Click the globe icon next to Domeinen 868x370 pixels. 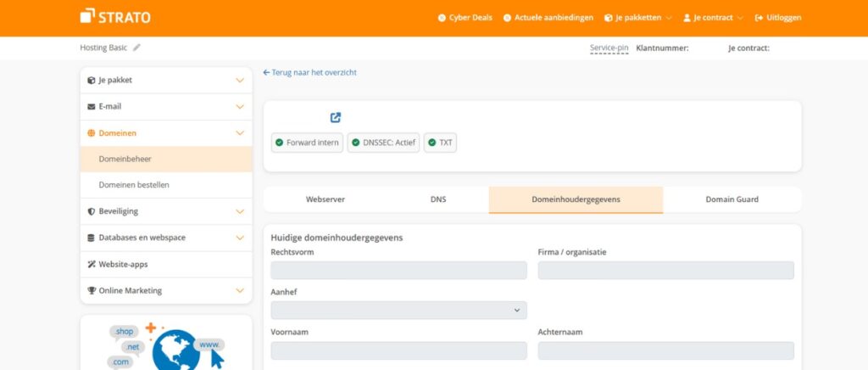(92, 133)
